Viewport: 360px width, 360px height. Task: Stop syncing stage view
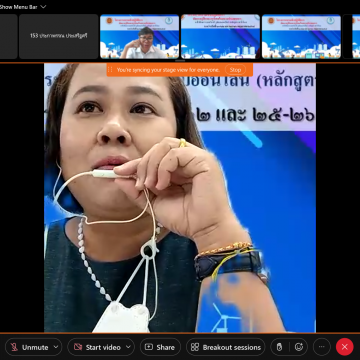tap(235, 70)
